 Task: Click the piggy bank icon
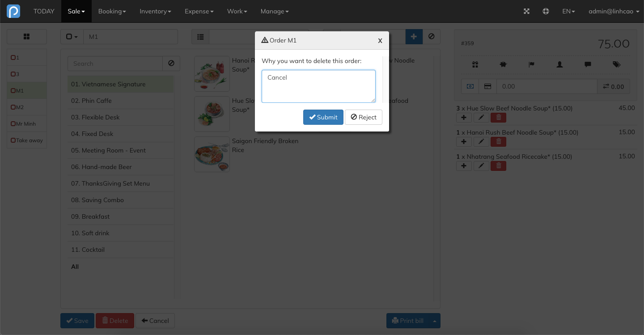tap(503, 64)
